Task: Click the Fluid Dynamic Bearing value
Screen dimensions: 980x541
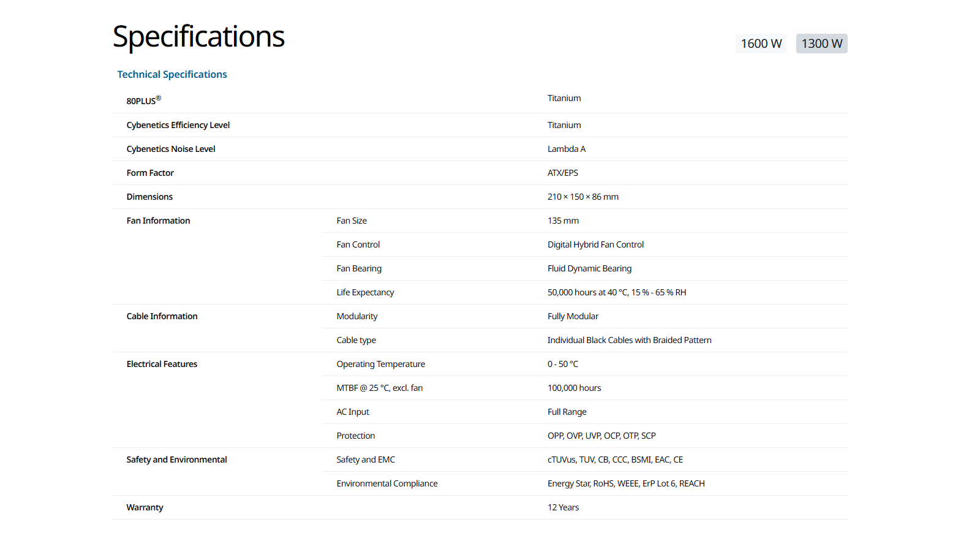Action: 589,268
